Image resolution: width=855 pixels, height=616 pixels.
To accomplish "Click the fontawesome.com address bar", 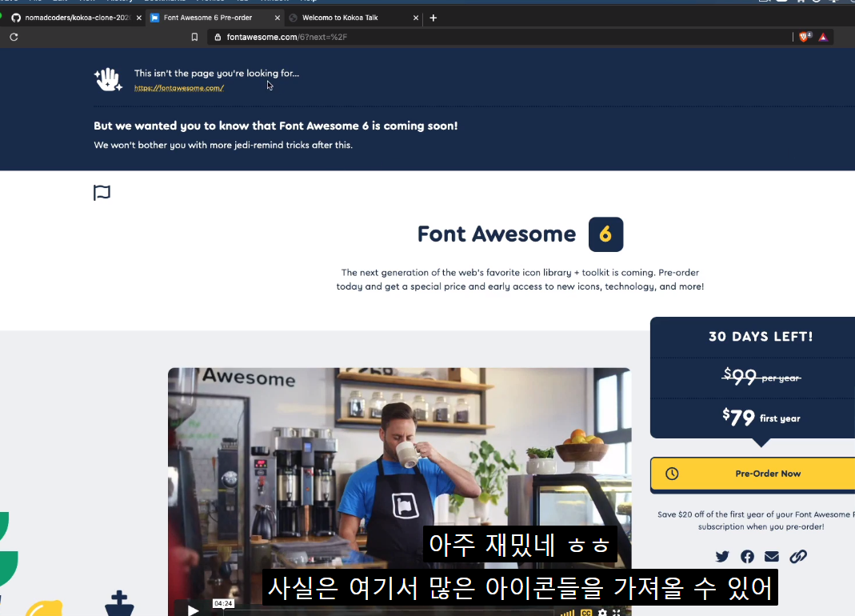I will point(499,37).
